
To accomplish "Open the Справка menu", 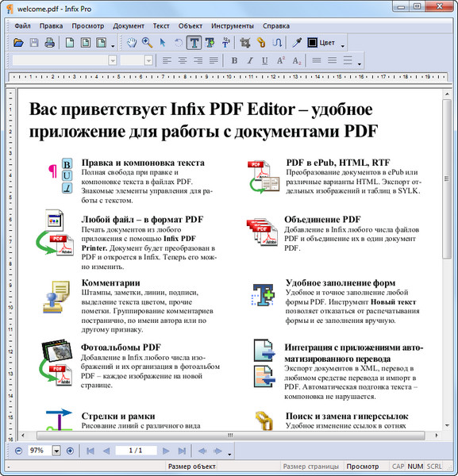I will tap(276, 26).
